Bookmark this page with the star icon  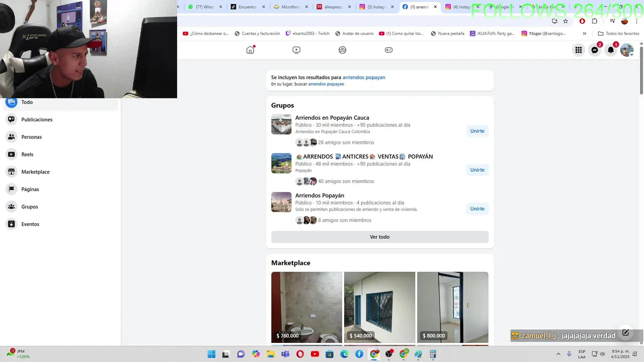click(x=566, y=21)
